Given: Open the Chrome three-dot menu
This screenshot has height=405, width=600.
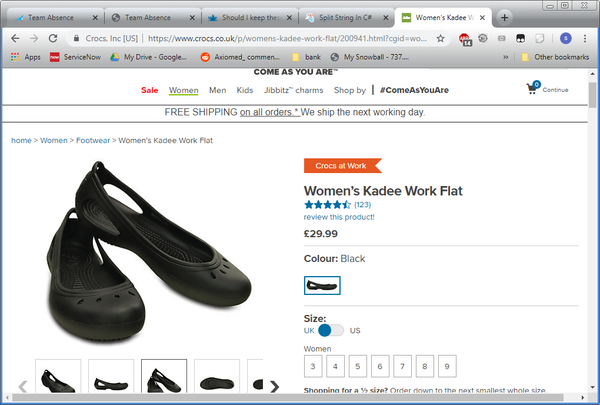Looking at the screenshot, I should pyautogui.click(x=585, y=38).
